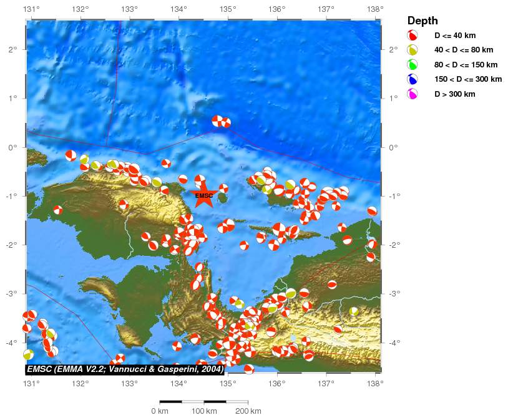508x420 pixels.
Task: Click the 135° longitude label on top axis
Action: (228, 9)
